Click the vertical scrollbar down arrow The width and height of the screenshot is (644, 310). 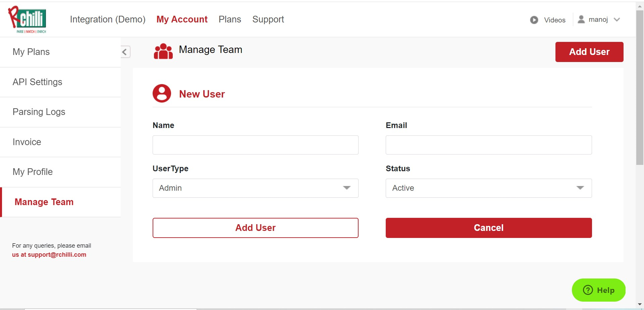pyautogui.click(x=640, y=304)
